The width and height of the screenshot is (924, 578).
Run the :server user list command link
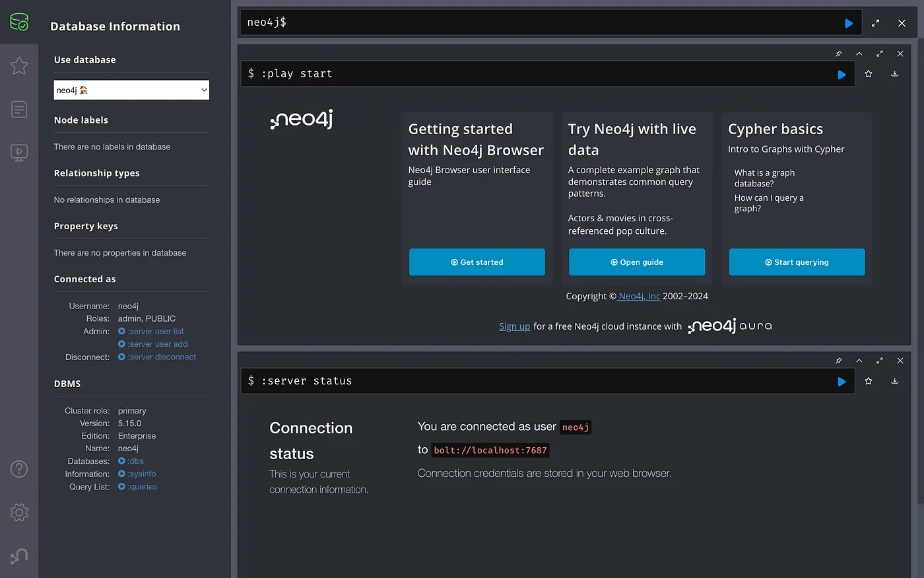click(151, 332)
